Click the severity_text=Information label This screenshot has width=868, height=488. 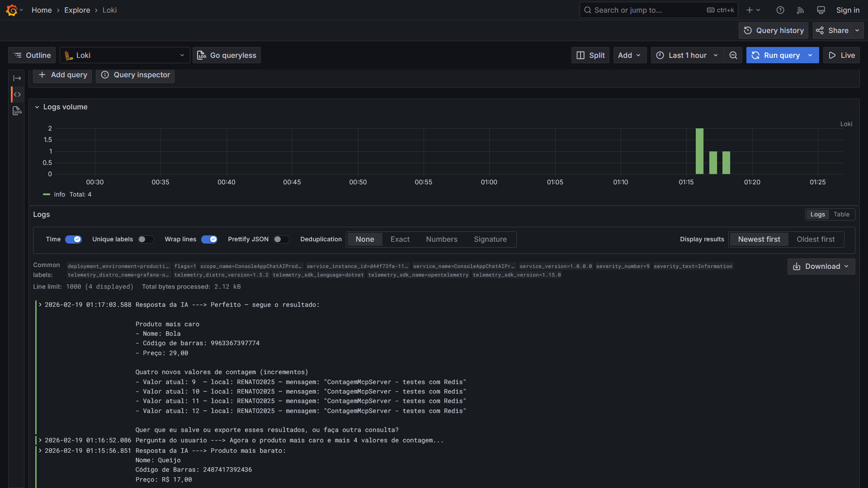(693, 267)
